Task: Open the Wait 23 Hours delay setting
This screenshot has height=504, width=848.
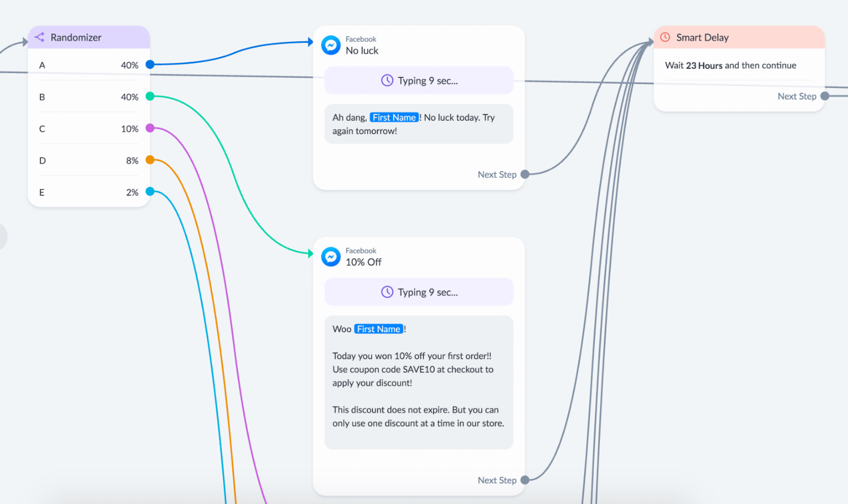Action: point(730,65)
